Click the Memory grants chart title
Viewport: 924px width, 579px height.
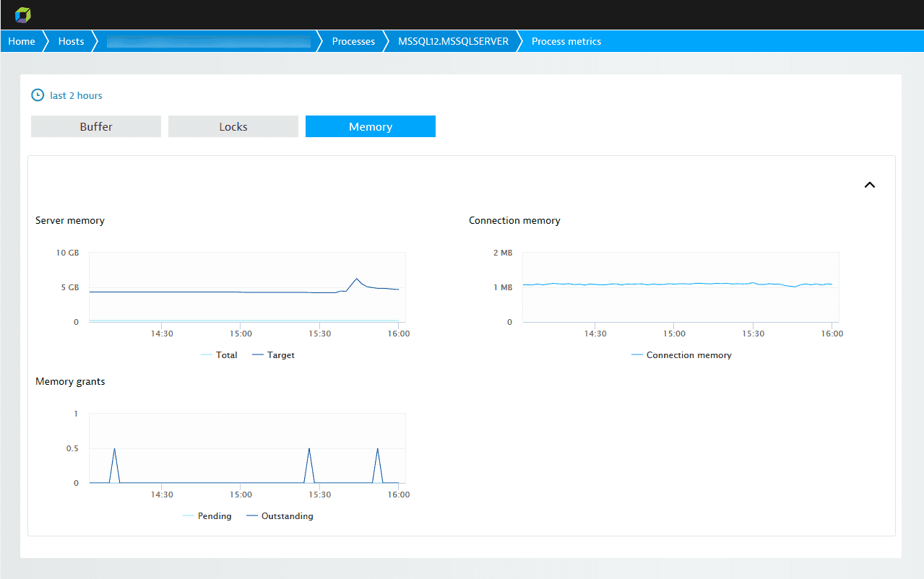pos(70,382)
